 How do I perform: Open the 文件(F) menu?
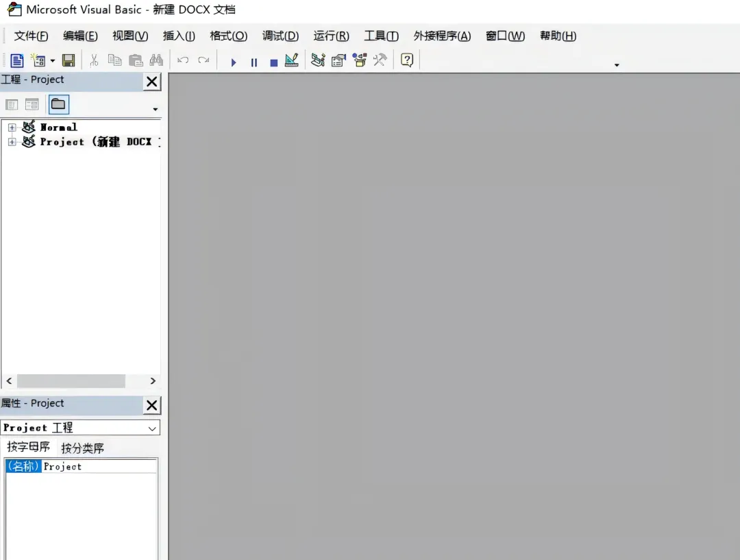(31, 36)
